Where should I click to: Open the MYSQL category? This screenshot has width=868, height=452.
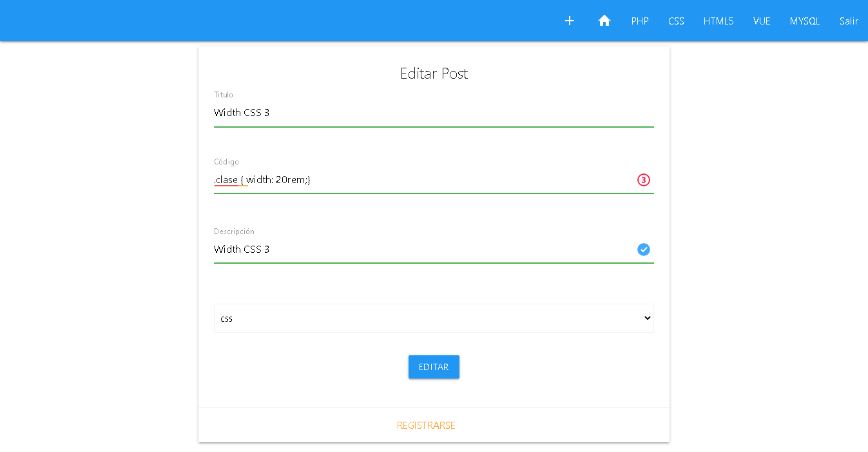coord(804,21)
